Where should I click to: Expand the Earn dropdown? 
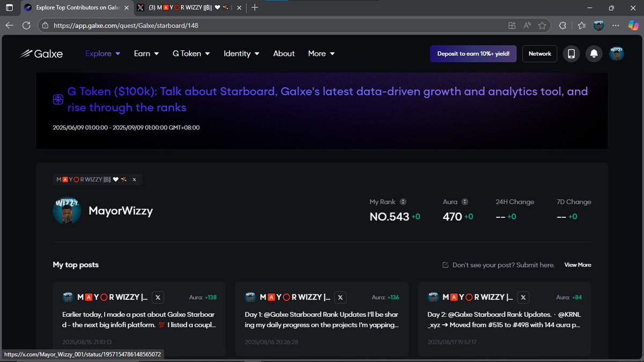click(x=147, y=54)
